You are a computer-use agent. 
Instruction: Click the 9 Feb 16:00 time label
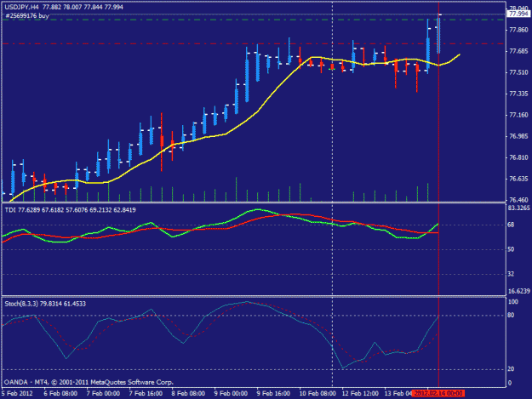point(273,394)
